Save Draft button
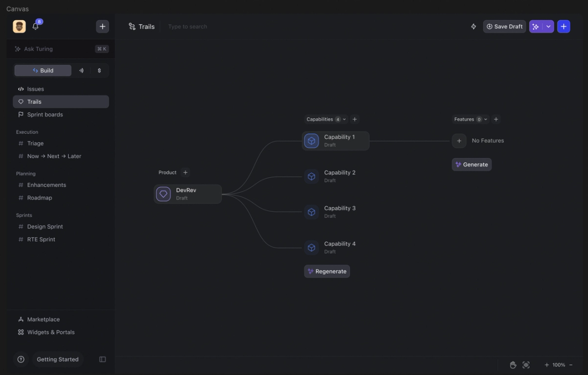 pos(504,27)
